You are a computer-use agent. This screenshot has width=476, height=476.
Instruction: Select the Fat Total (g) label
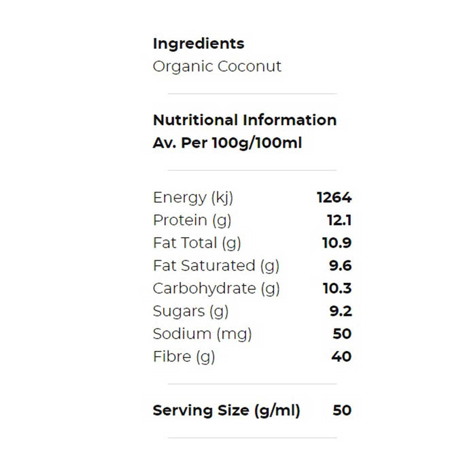pos(197,243)
